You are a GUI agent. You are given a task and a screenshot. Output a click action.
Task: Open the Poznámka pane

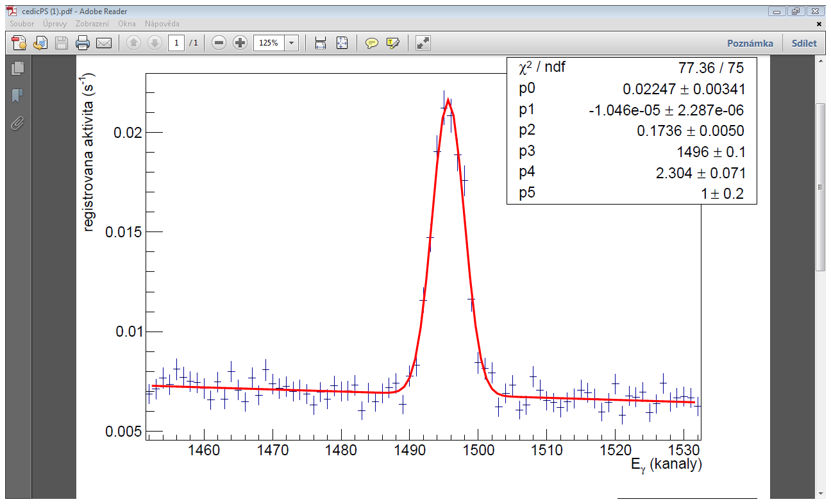tap(750, 44)
